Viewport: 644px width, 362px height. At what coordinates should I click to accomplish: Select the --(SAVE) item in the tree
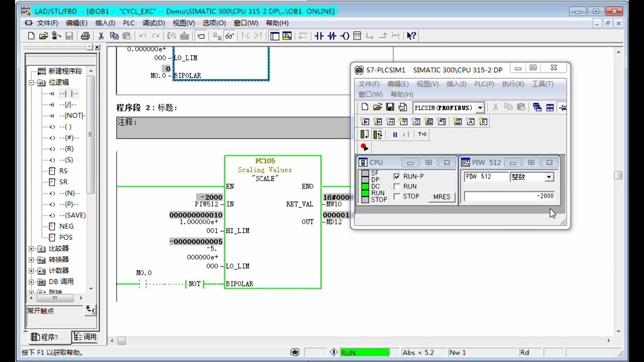[72, 215]
